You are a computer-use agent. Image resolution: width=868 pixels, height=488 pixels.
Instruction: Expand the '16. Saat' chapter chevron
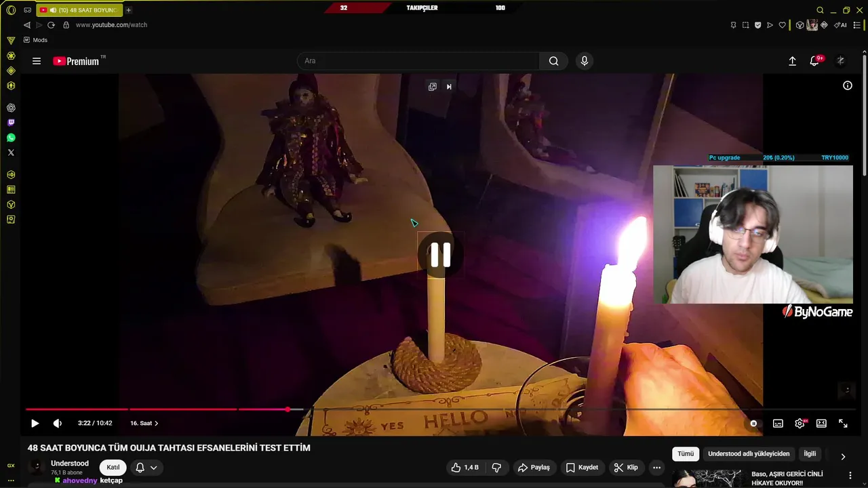pyautogui.click(x=157, y=423)
